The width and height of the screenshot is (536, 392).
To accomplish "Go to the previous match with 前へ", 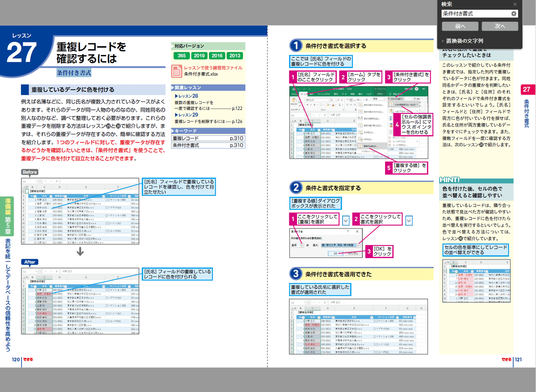I will click(x=460, y=26).
